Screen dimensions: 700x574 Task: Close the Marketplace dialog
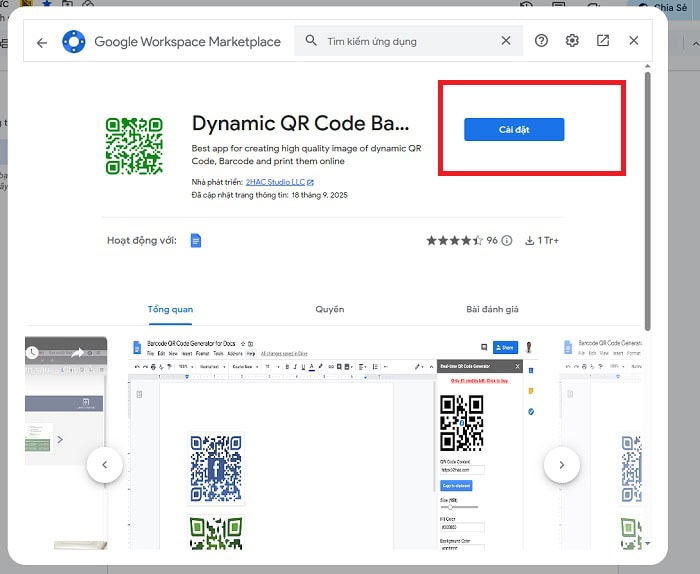pyautogui.click(x=633, y=41)
